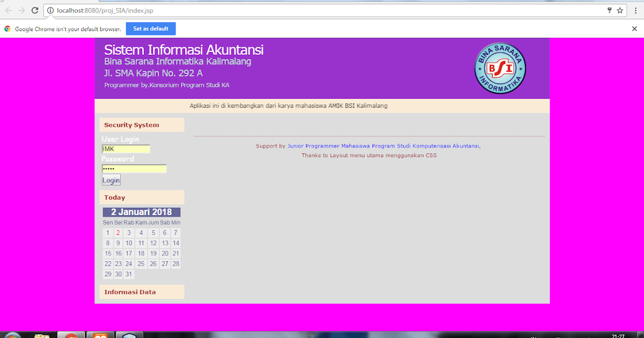The width and height of the screenshot is (644, 338).
Task: Select day 25 in the calendar
Action: point(141,264)
